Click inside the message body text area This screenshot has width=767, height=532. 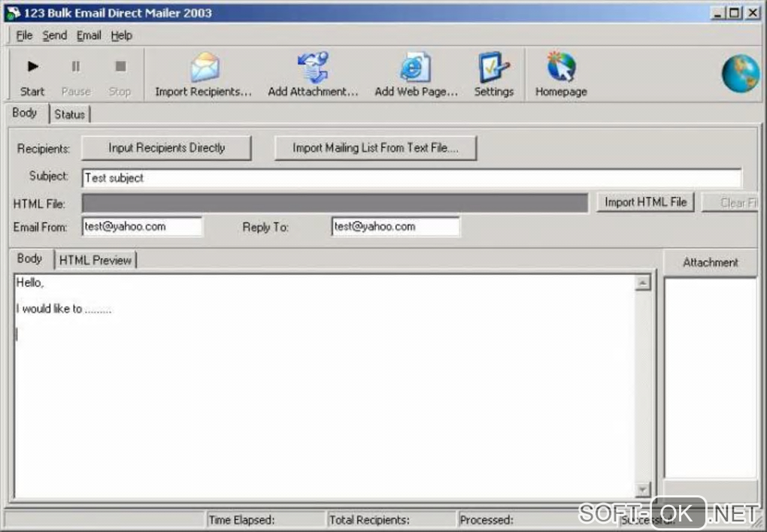tap(325, 386)
